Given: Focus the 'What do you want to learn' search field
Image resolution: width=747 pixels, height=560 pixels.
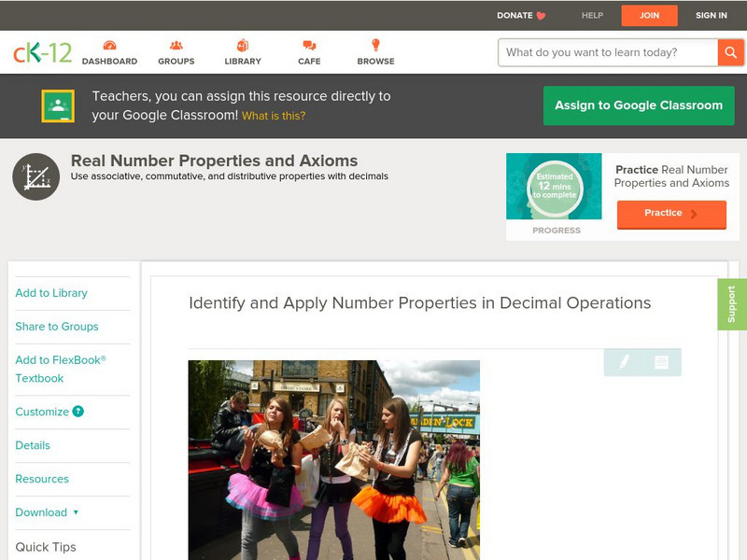Looking at the screenshot, I should click(608, 52).
